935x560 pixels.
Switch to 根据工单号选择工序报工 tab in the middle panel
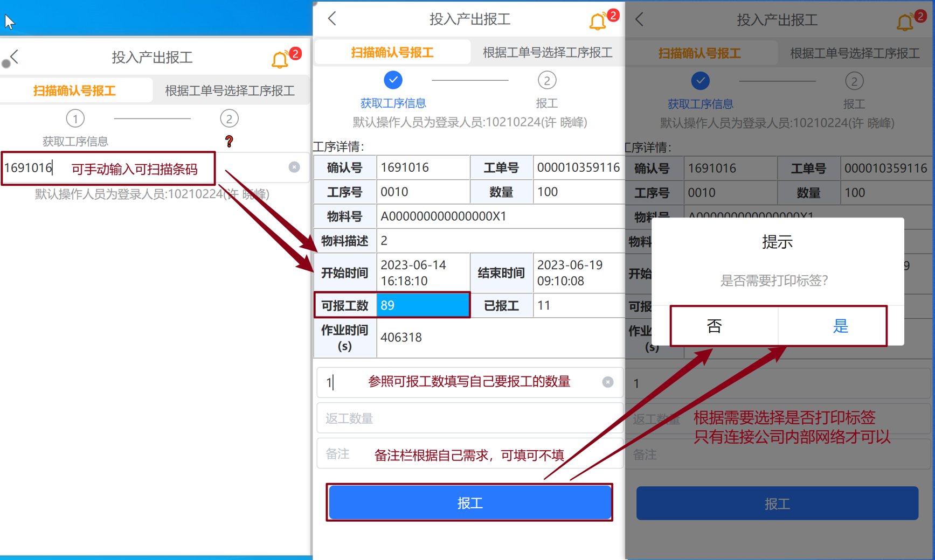pyautogui.click(x=548, y=52)
